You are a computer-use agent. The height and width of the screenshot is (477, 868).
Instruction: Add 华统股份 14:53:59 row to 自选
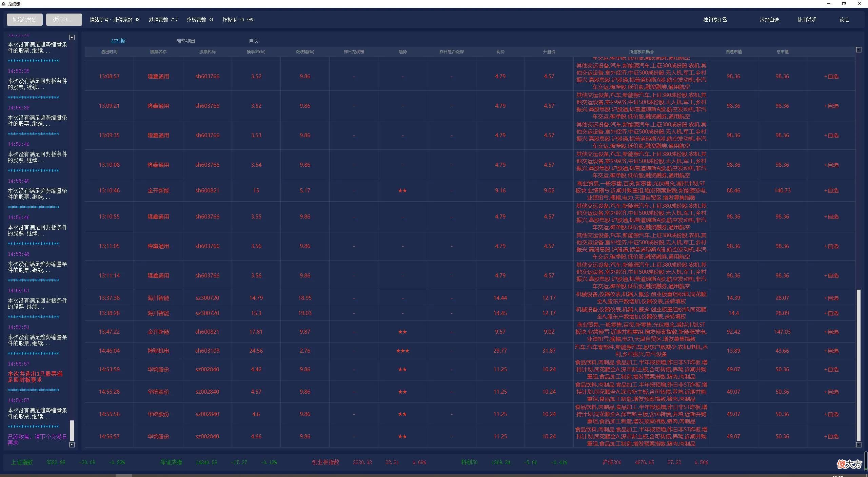point(831,369)
